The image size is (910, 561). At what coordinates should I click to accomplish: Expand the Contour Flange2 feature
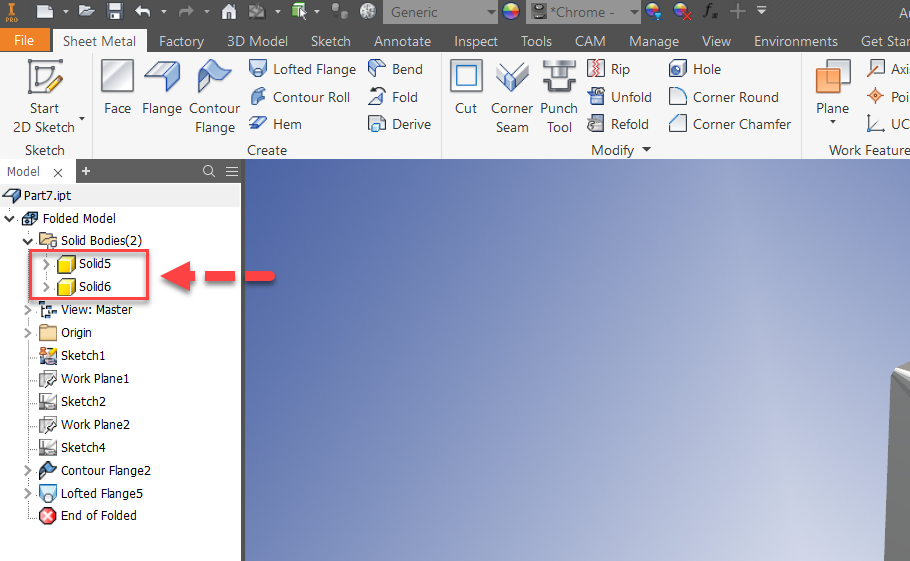(28, 470)
